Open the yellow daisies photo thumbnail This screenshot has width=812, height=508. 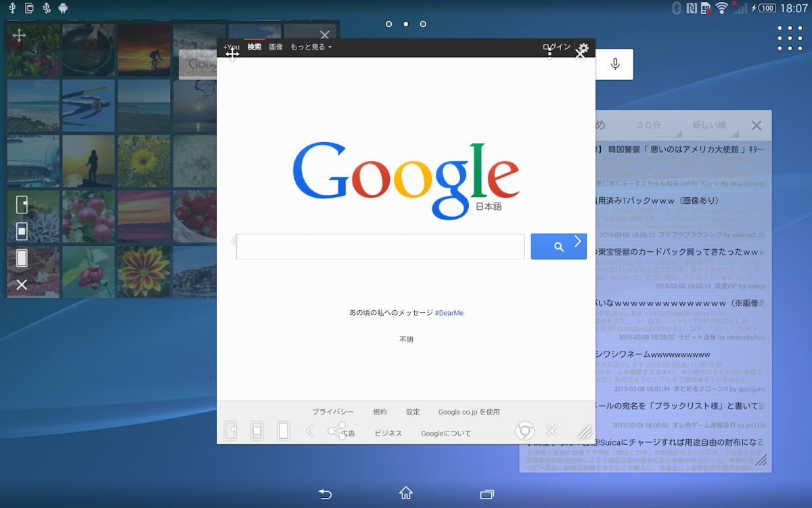144,161
